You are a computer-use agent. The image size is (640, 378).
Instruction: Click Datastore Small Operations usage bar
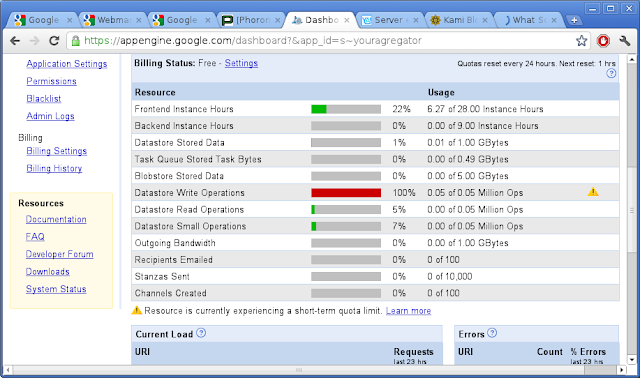coord(346,226)
